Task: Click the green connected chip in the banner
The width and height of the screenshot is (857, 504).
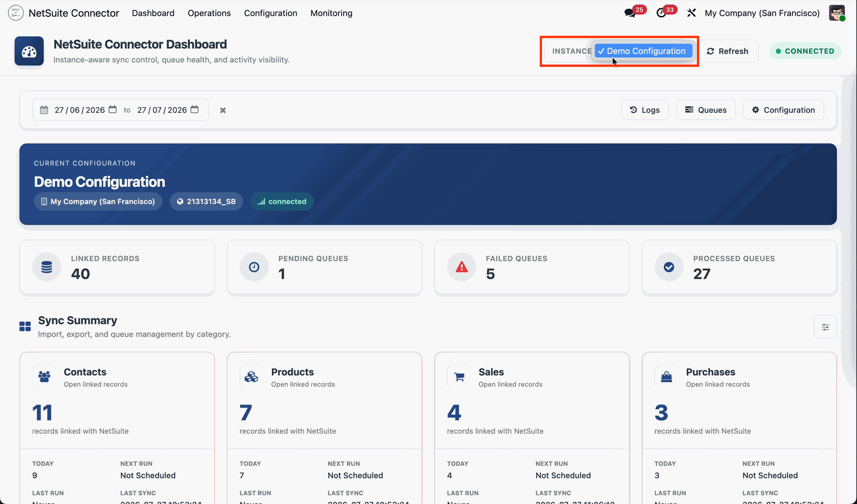Action: tap(282, 201)
